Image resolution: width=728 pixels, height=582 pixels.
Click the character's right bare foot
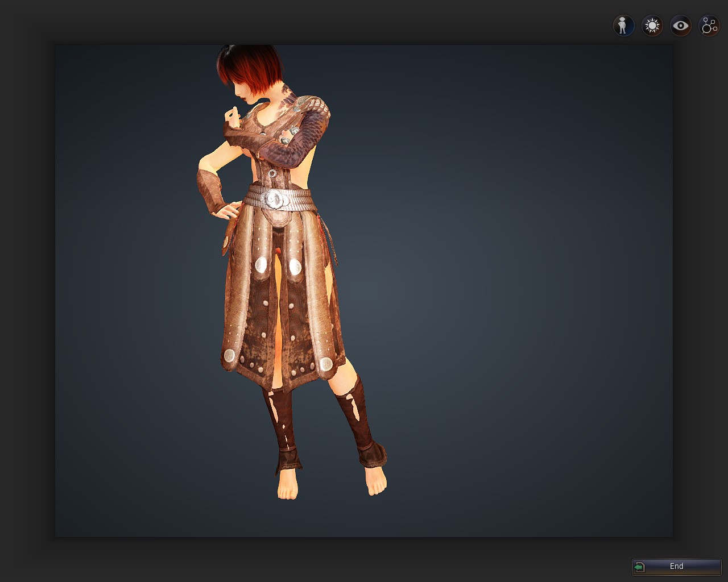pyautogui.click(x=376, y=482)
